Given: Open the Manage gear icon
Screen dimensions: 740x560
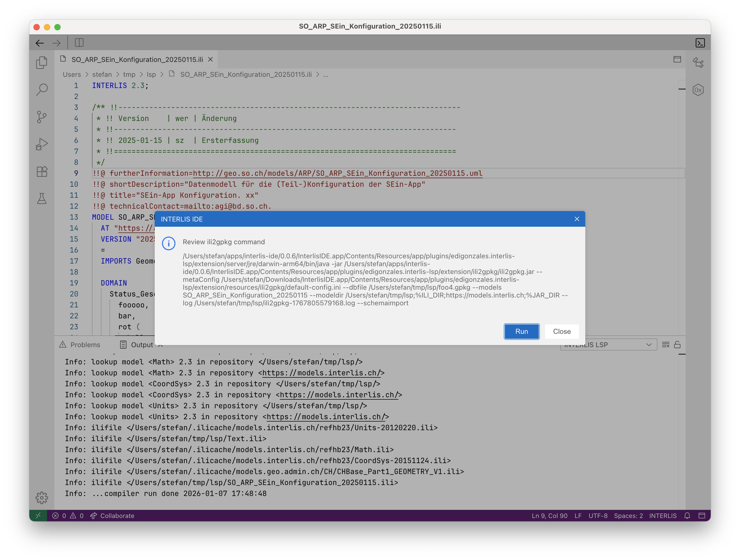Looking at the screenshot, I should click(42, 498).
